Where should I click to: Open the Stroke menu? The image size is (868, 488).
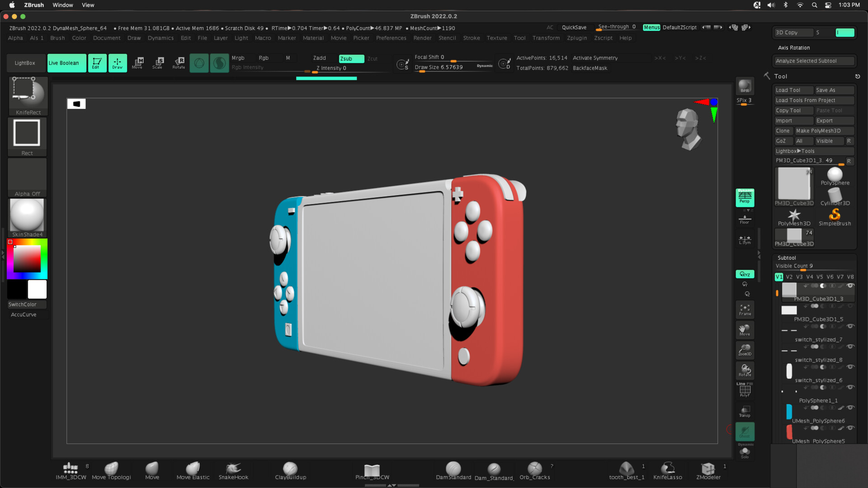tap(471, 38)
